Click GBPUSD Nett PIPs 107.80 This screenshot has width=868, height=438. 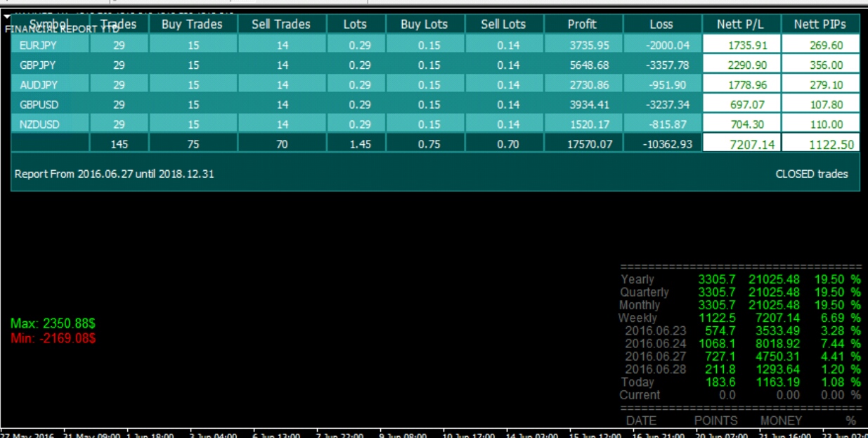[827, 104]
